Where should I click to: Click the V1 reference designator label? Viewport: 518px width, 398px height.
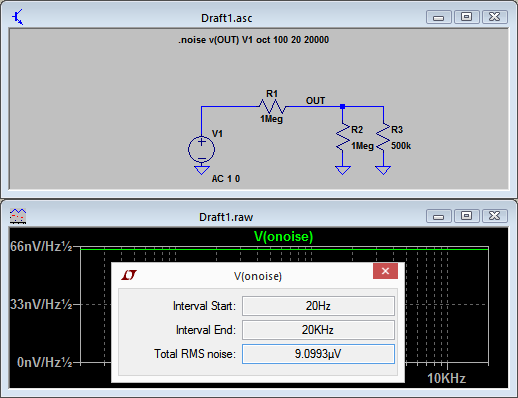point(217,134)
